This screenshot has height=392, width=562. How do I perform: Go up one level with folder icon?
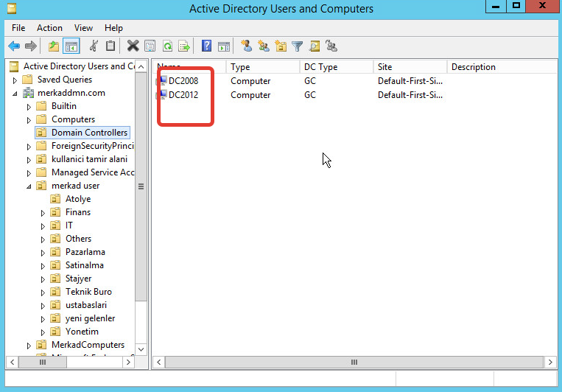tap(54, 46)
